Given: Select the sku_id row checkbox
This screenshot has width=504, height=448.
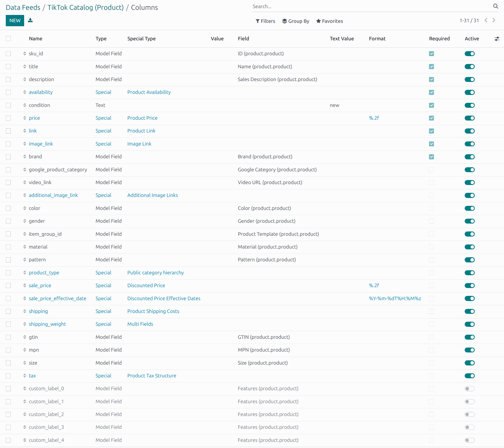Looking at the screenshot, I should pos(8,54).
